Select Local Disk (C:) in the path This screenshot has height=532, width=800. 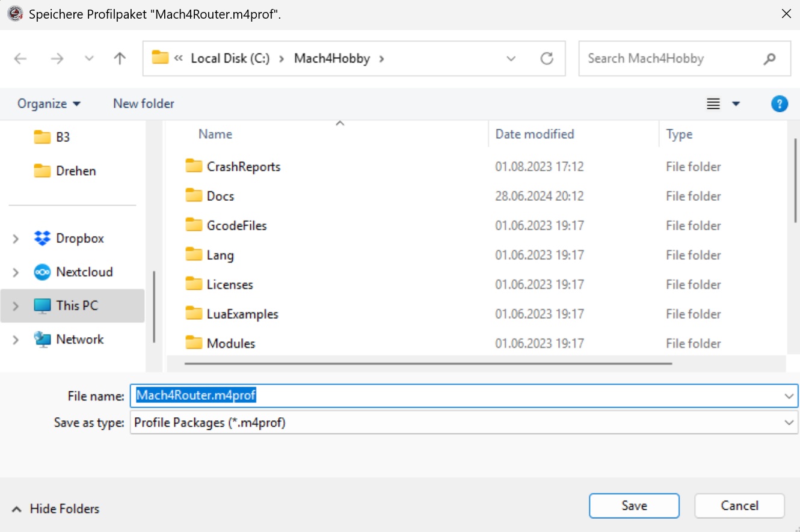pos(230,58)
